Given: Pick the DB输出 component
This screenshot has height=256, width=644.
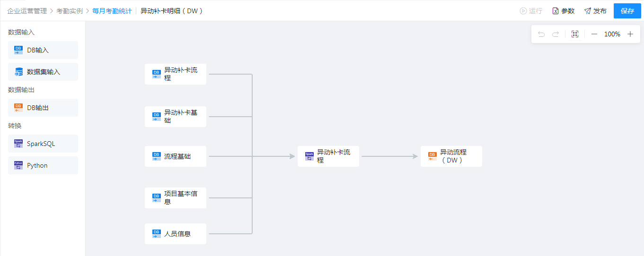Looking at the screenshot, I should click(43, 108).
